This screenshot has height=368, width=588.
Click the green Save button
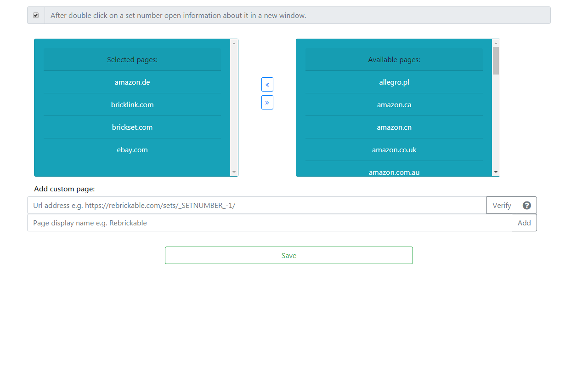289,255
